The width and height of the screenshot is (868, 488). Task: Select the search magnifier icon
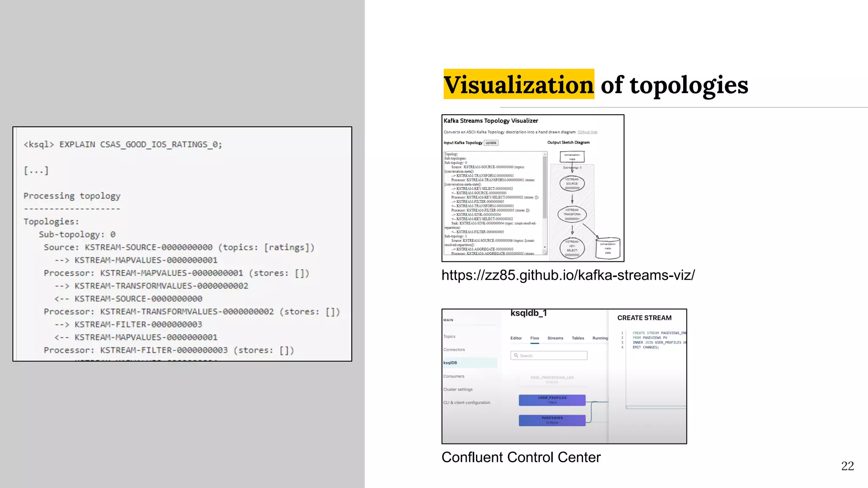pos(516,355)
